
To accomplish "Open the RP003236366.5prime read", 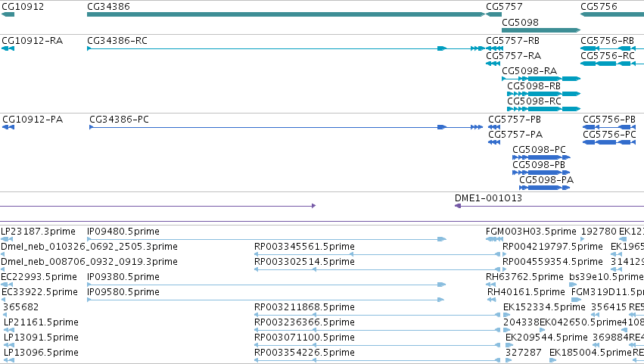I will click(304, 322).
